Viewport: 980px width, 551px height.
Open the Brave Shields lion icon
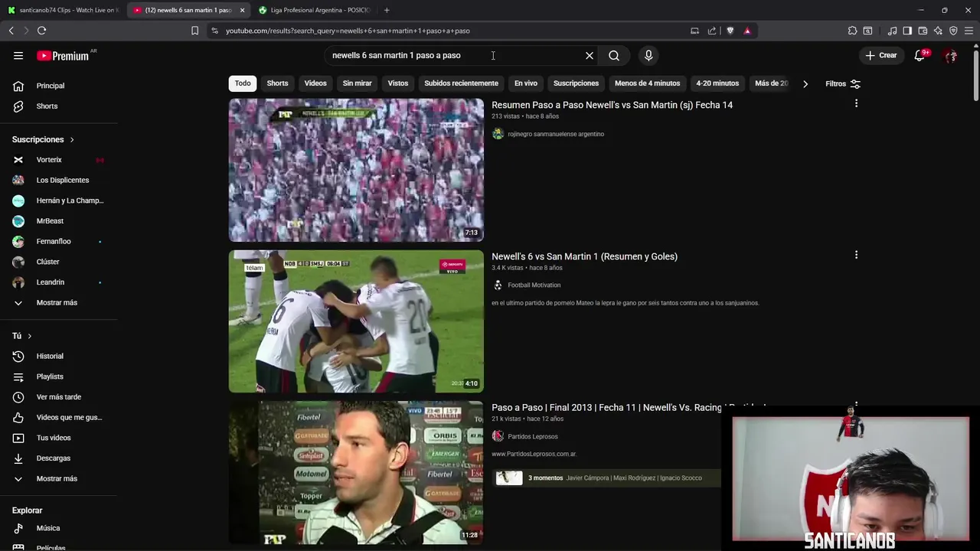coord(730,31)
